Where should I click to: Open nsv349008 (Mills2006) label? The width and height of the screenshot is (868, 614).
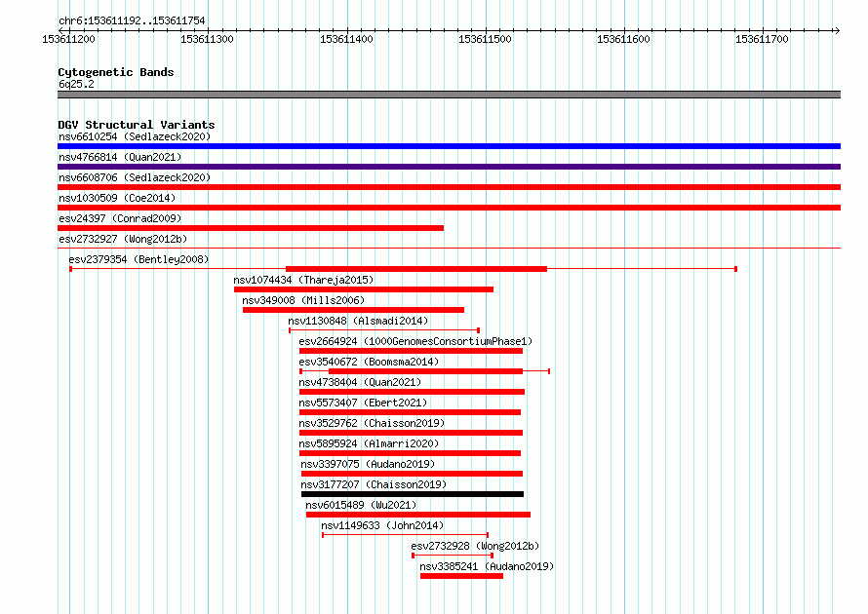(303, 300)
